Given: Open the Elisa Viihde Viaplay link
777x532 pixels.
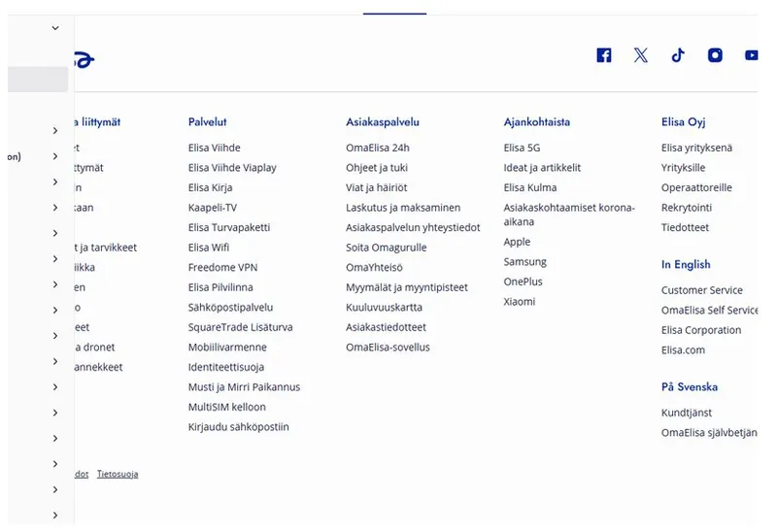Looking at the screenshot, I should (x=232, y=168).
